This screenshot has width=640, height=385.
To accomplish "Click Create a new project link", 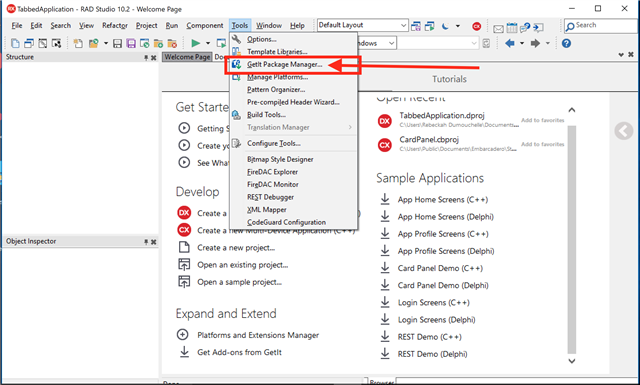I will click(236, 248).
